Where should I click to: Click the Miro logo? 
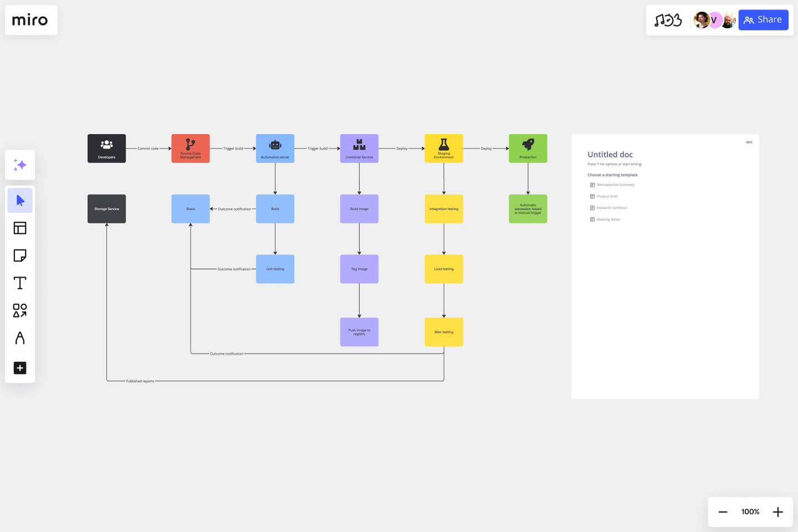[x=31, y=20]
